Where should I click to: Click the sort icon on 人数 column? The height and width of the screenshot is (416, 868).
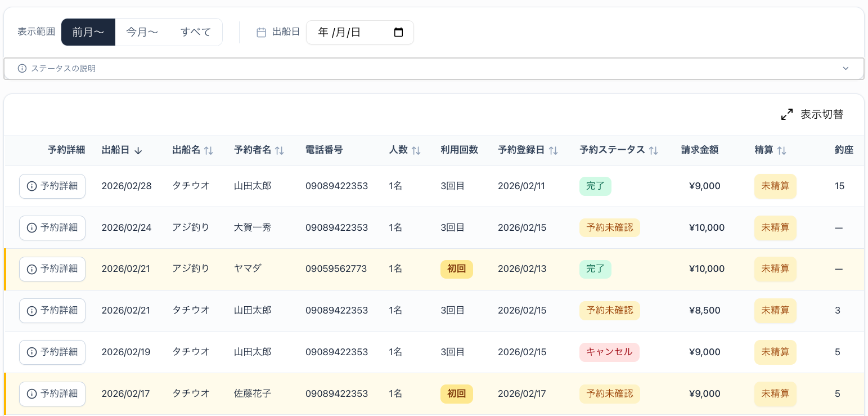point(416,150)
